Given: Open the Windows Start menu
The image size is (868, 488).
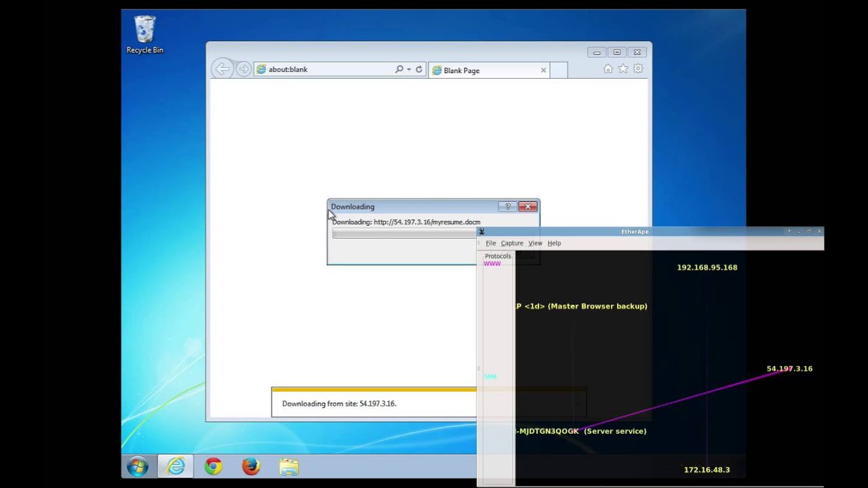Looking at the screenshot, I should pos(138,466).
